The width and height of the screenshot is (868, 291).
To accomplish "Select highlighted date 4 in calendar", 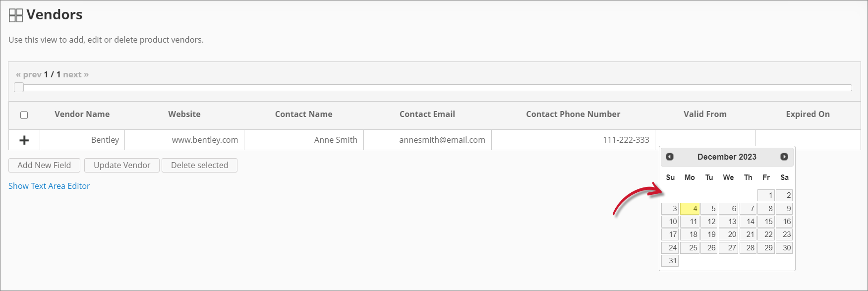I will coord(690,209).
